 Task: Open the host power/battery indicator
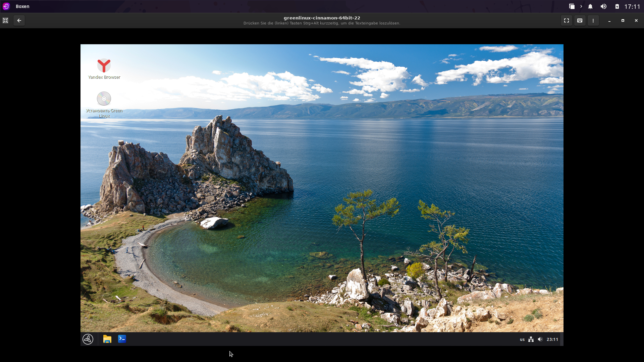tap(617, 6)
